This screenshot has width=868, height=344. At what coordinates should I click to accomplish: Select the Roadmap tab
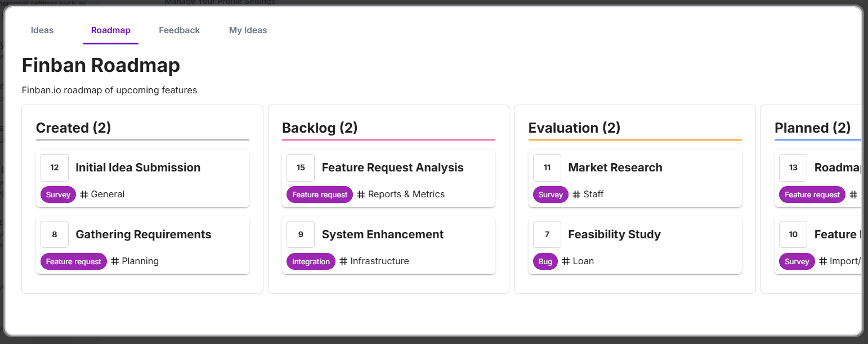(x=110, y=30)
